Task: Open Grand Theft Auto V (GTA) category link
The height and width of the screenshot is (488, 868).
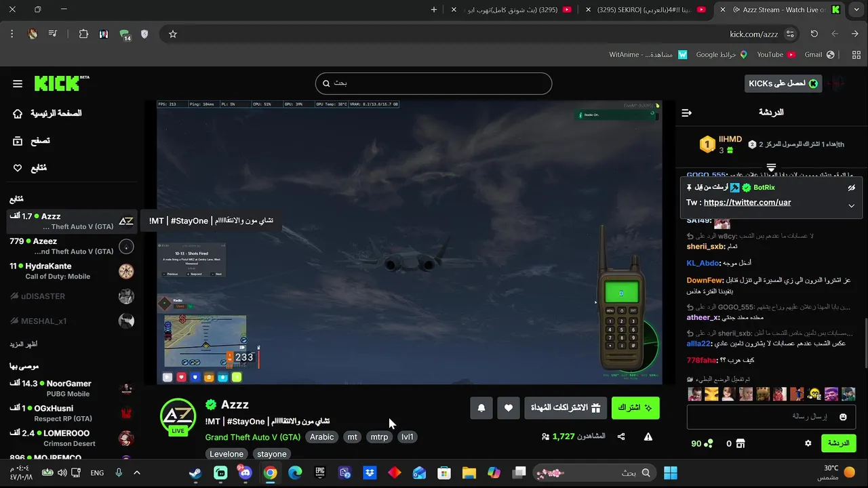Action: click(x=253, y=437)
